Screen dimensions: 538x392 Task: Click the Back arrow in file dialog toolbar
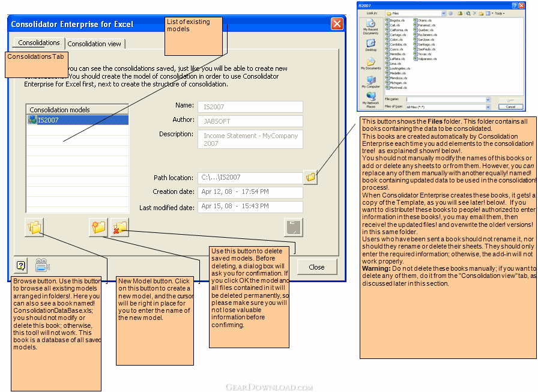(450, 13)
